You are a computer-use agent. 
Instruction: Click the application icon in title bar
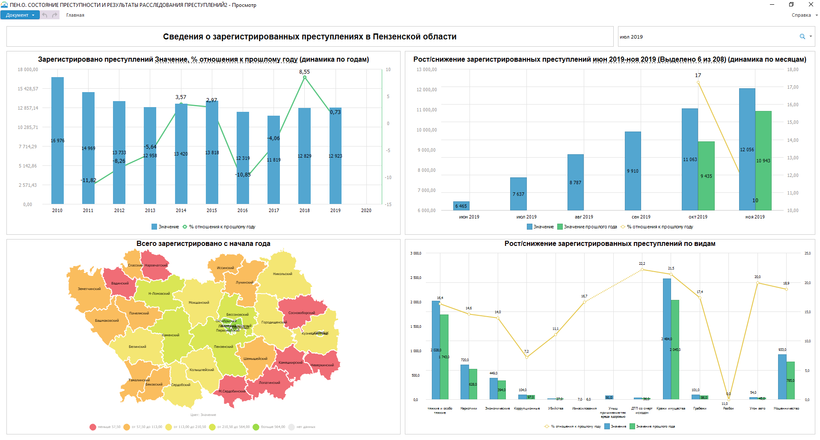click(5, 5)
